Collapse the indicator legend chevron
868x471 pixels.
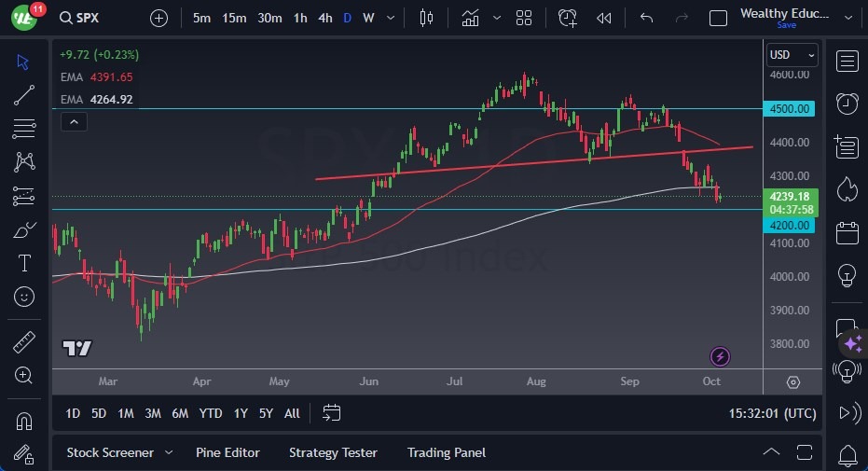tap(74, 121)
